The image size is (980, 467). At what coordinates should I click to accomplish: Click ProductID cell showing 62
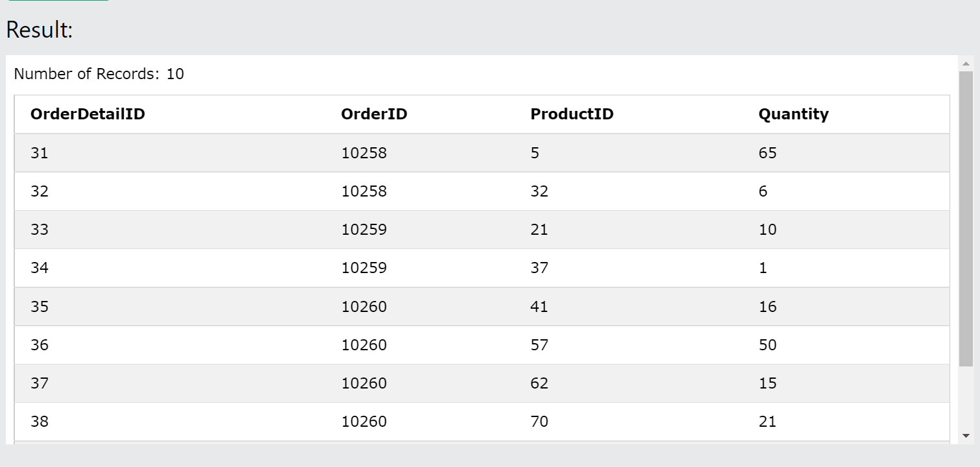point(539,383)
